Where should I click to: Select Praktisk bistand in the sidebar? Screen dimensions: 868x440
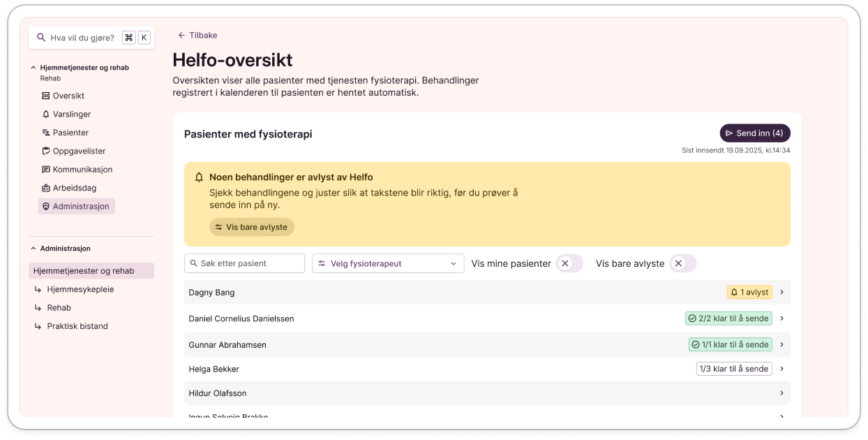[x=77, y=326]
